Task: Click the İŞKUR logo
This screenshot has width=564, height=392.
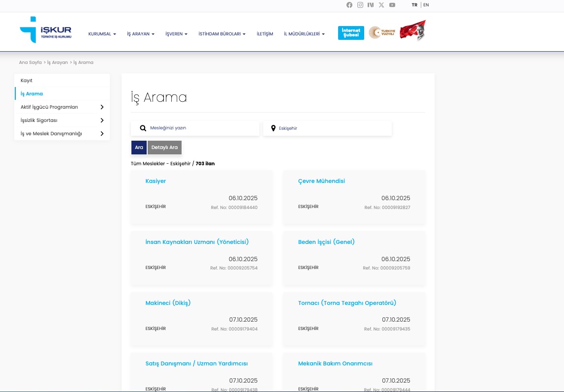Action: [x=46, y=30]
